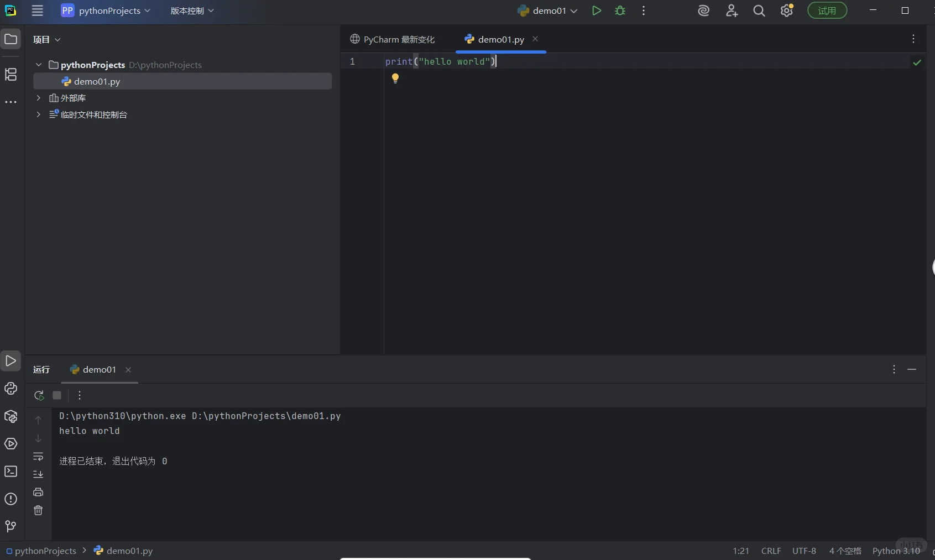The width and height of the screenshot is (935, 560).
Task: Clear the run console output
Action: point(38,510)
